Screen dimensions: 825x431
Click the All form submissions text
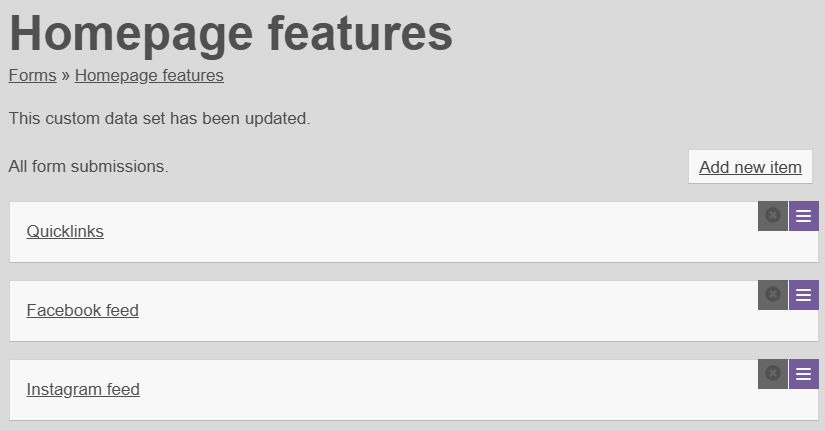(x=88, y=166)
